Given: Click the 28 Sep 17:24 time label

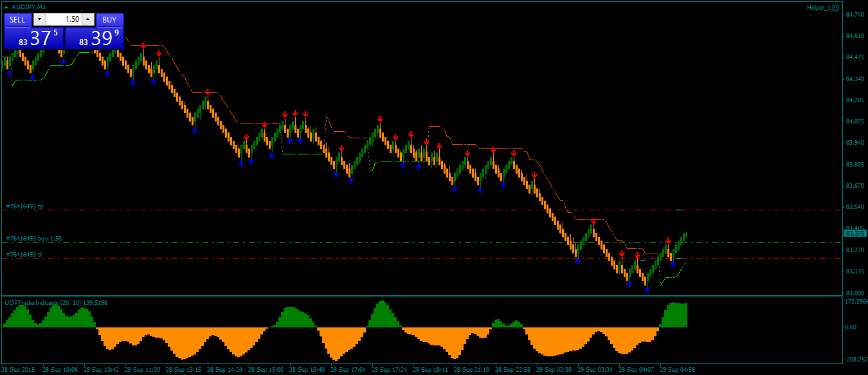Looking at the screenshot, I should tap(389, 370).
